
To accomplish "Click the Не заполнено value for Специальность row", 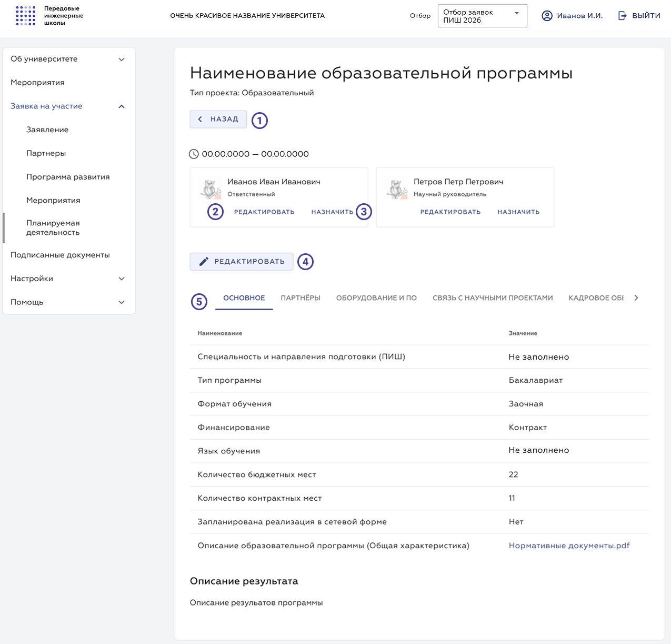I will [539, 357].
